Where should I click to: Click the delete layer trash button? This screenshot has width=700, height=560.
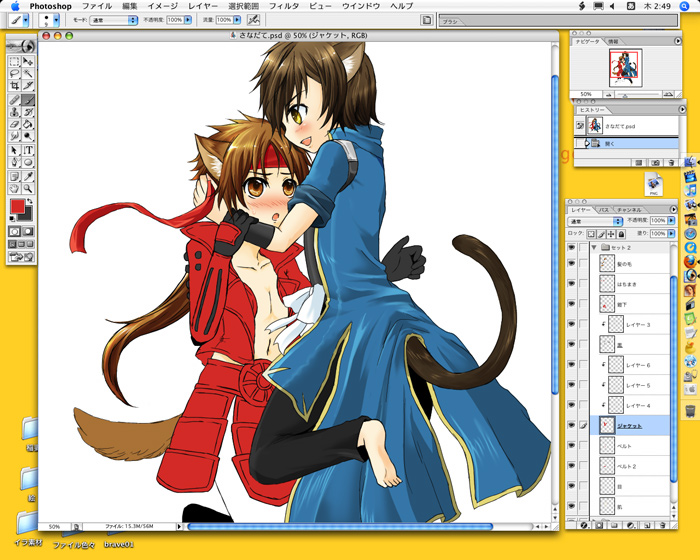point(662,526)
